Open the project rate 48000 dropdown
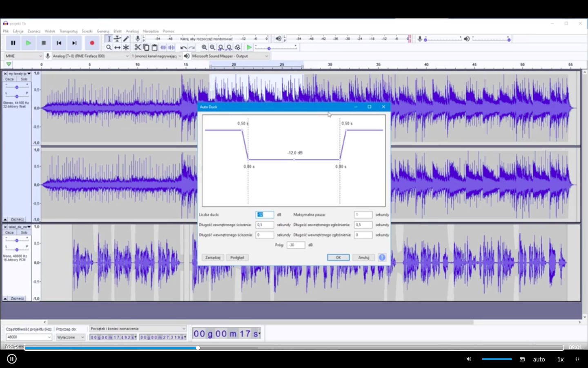The height and width of the screenshot is (368, 588). pyautogui.click(x=29, y=337)
